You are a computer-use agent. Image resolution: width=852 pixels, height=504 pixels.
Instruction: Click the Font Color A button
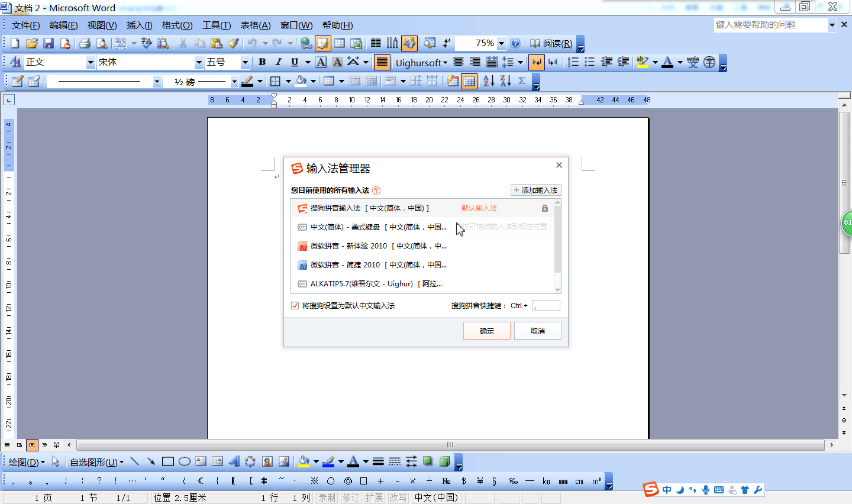(667, 62)
